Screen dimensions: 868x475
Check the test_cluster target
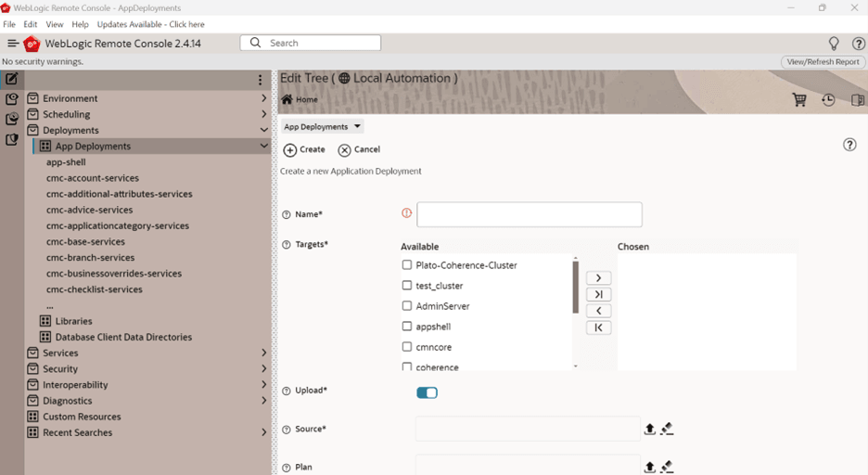coord(407,286)
